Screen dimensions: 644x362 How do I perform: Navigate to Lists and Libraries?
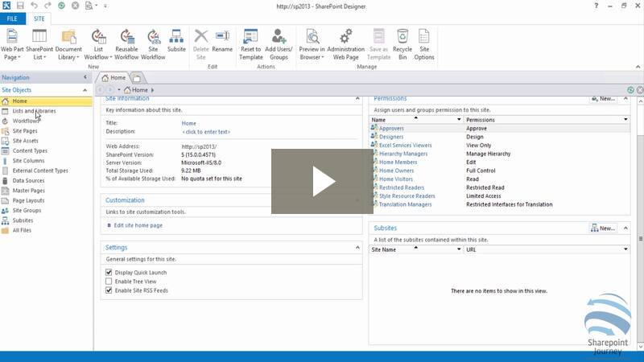pos(34,111)
